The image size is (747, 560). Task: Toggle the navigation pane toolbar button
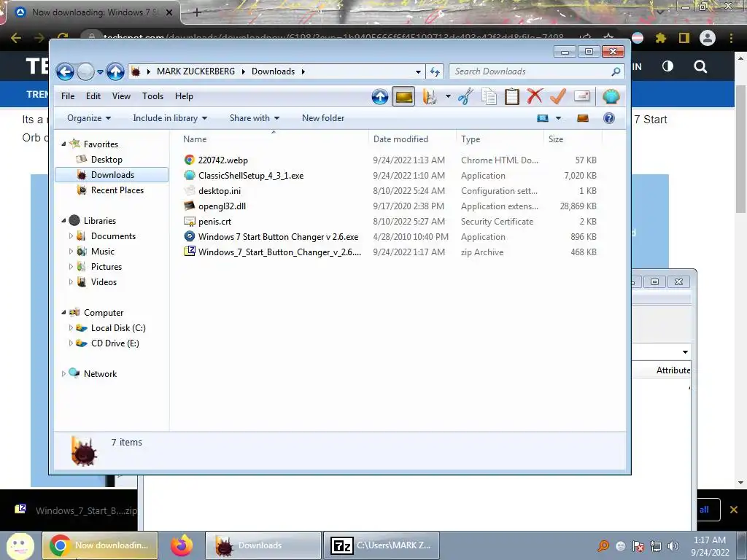(x=403, y=97)
